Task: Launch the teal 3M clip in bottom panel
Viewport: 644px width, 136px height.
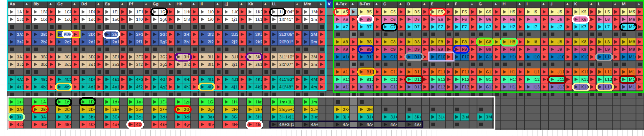Action: [x=481, y=117]
